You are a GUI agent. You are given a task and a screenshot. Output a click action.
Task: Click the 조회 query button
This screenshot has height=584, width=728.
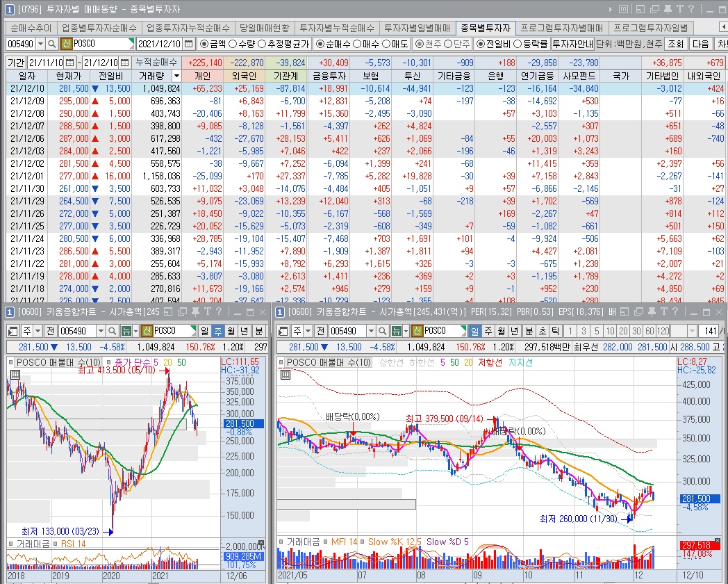[x=675, y=44]
